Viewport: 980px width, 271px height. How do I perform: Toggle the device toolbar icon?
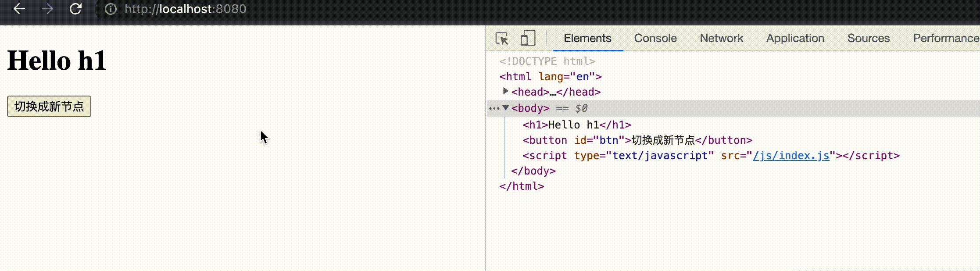click(528, 38)
